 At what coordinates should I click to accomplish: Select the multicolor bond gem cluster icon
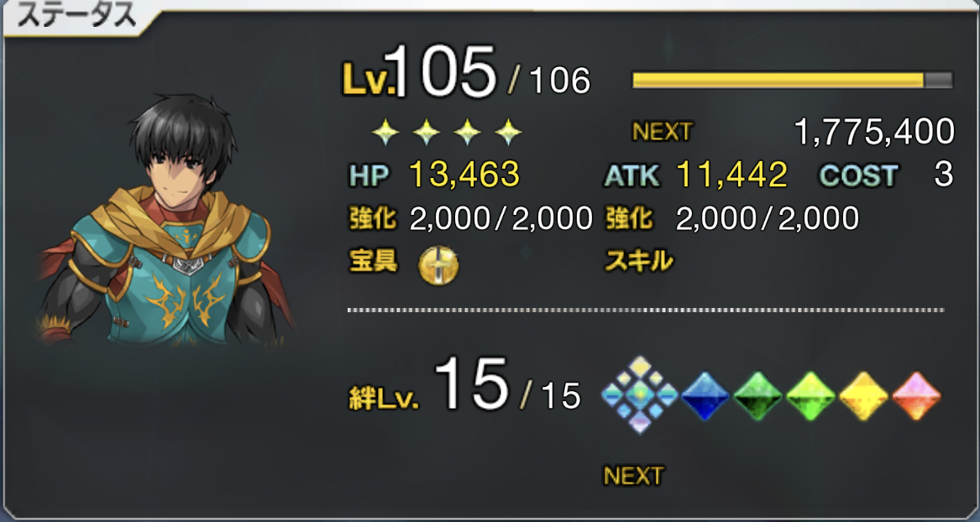pos(639,394)
